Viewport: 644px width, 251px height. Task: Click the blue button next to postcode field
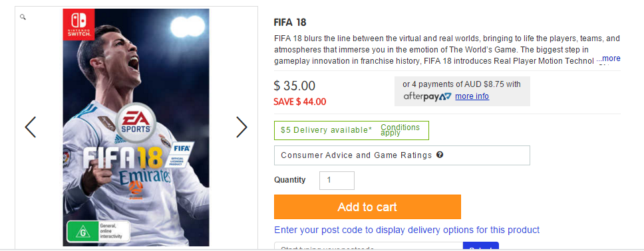[481, 246]
